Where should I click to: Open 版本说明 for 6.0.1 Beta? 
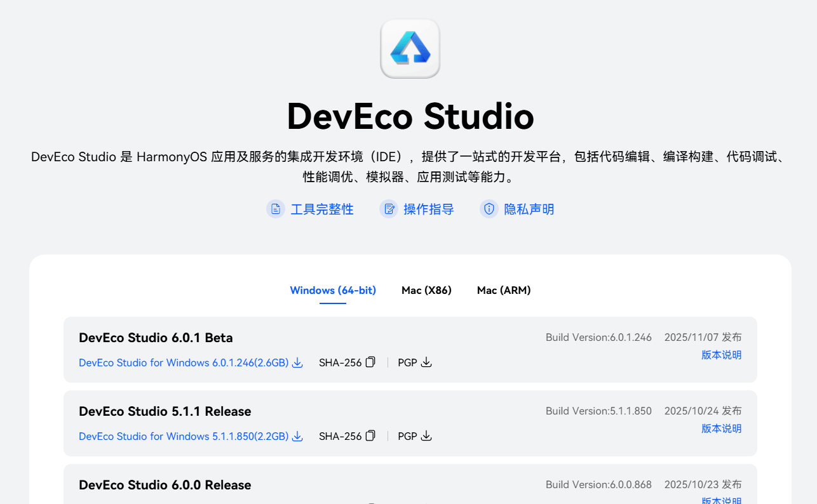721,355
